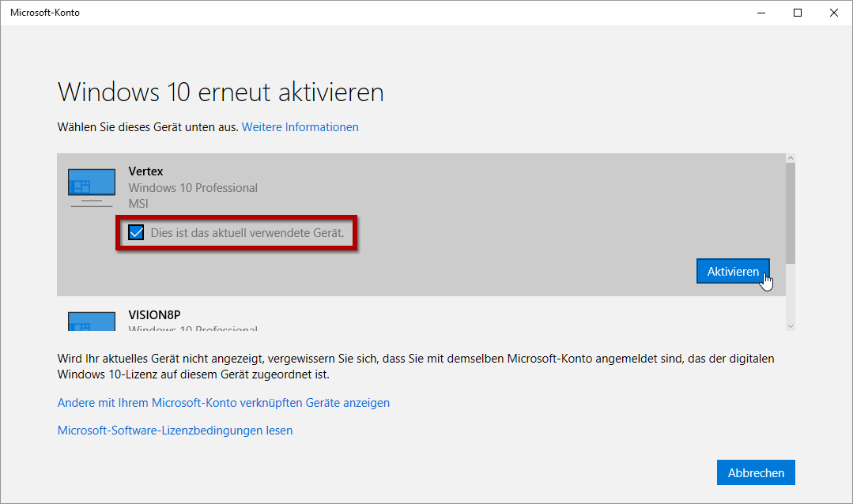Read the Microsoft-Software-Lizenzbedingungen

(x=175, y=431)
